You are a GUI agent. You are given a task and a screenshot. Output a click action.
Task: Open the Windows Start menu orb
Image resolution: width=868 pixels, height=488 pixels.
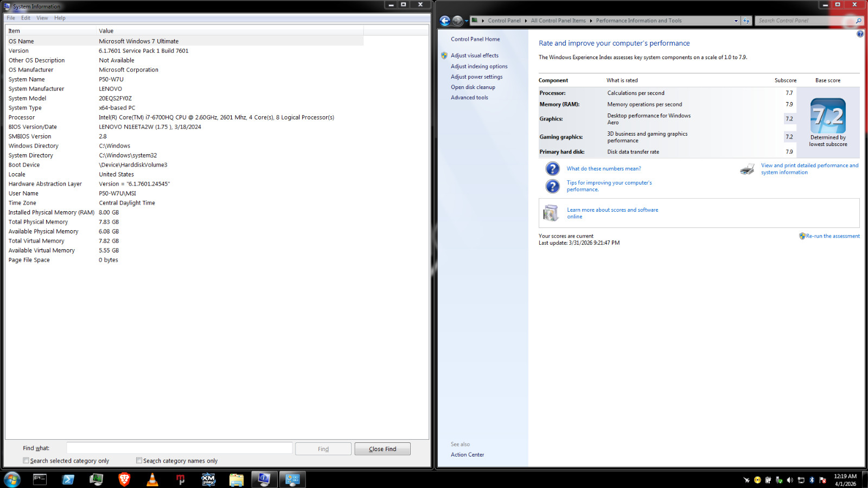(x=12, y=479)
